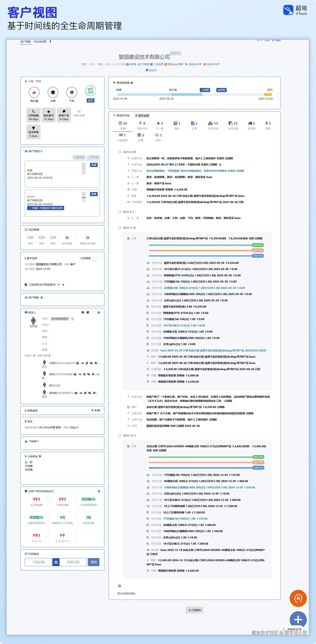This screenshot has height=644, width=316.
Task: Toggle the 分组隔离 switch
Action: click(96, 258)
